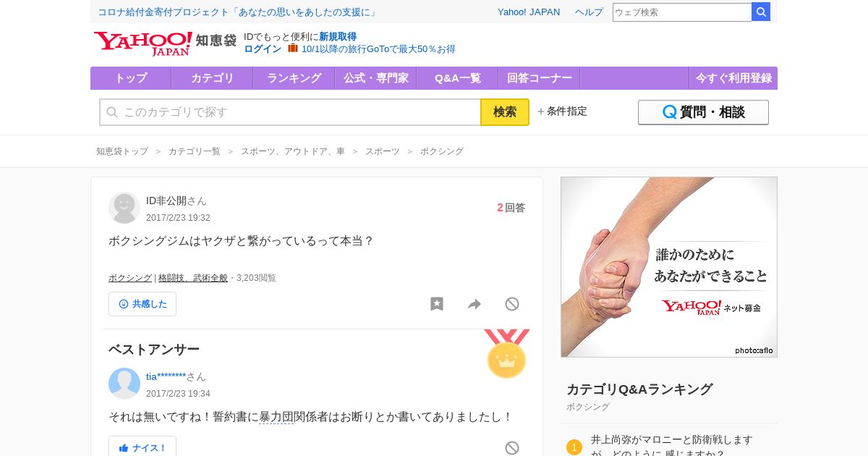Click the ベストアンサー heading
Image resolution: width=868 pixels, height=456 pixels.
[154, 350]
